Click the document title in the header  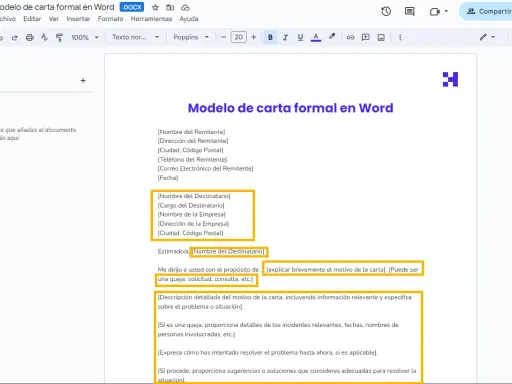coord(57,7)
